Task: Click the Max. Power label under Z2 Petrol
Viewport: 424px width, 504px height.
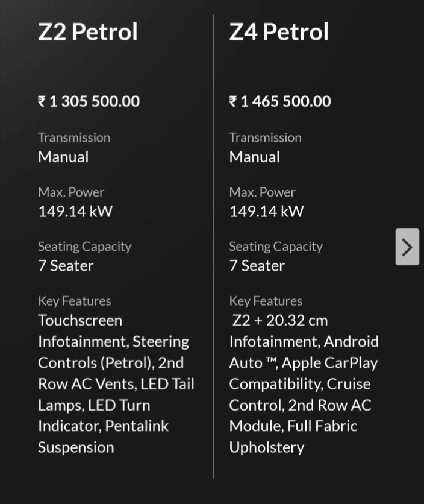Action: coord(71,192)
